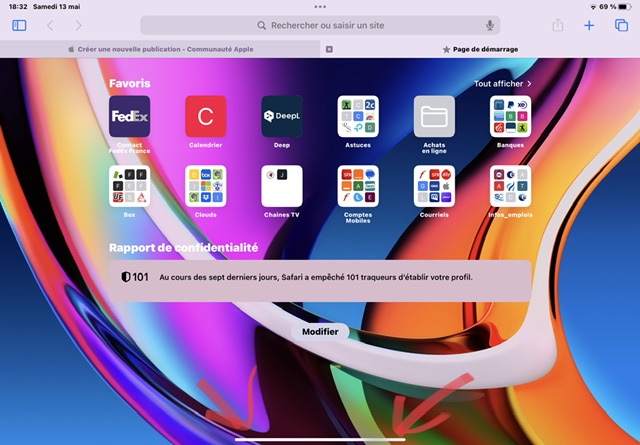Go back with the back arrow

point(50,25)
